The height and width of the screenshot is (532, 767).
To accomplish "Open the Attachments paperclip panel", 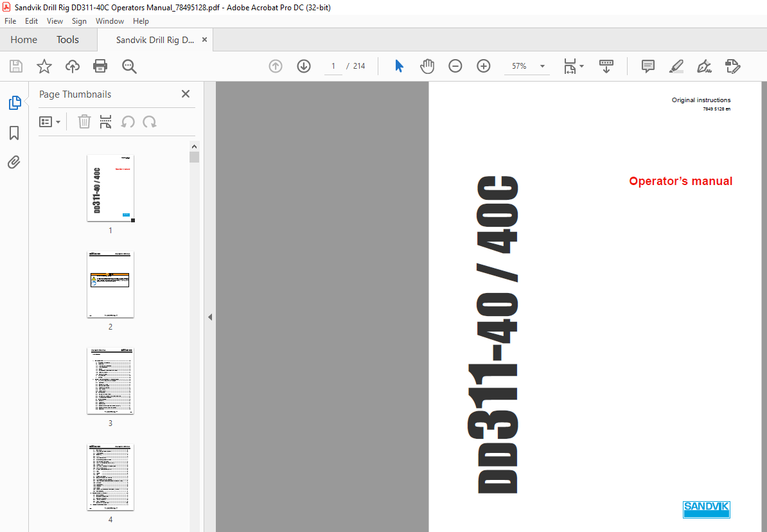I will (13, 162).
